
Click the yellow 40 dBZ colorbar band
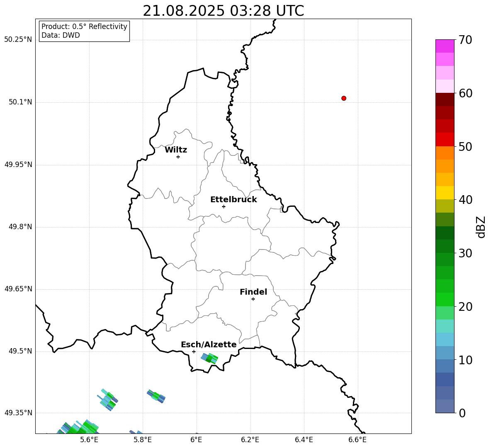(445, 193)
